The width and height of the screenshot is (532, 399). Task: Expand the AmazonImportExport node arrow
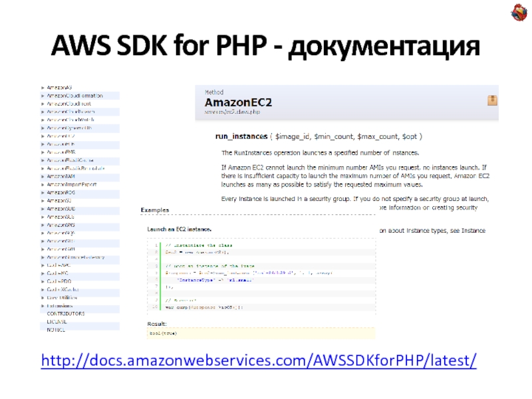[43, 185]
